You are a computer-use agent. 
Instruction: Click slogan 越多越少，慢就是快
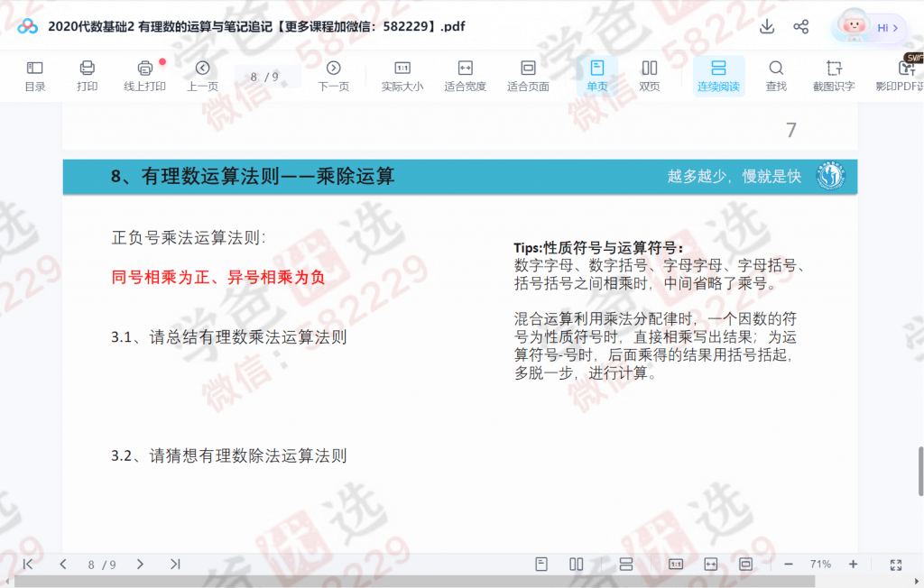[735, 176]
